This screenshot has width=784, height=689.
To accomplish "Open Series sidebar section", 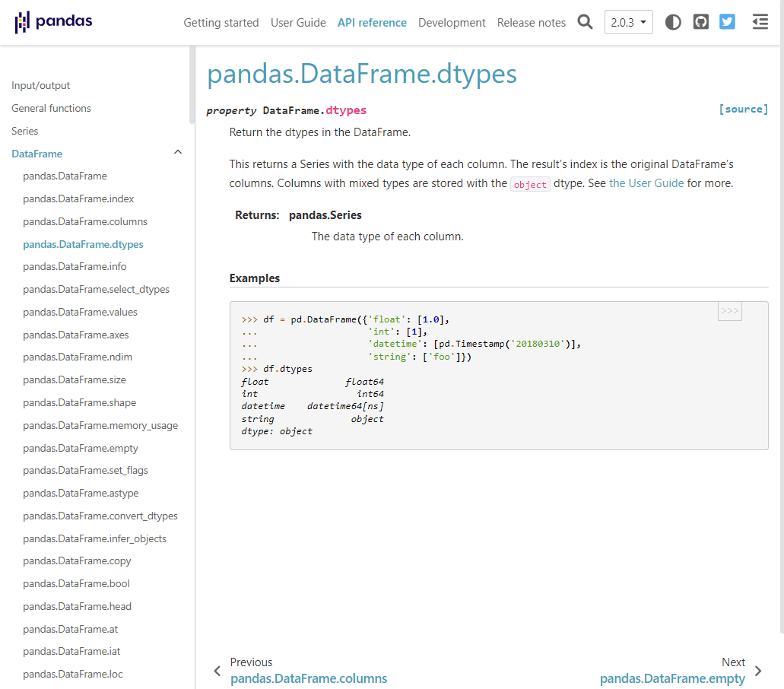I will tap(24, 131).
